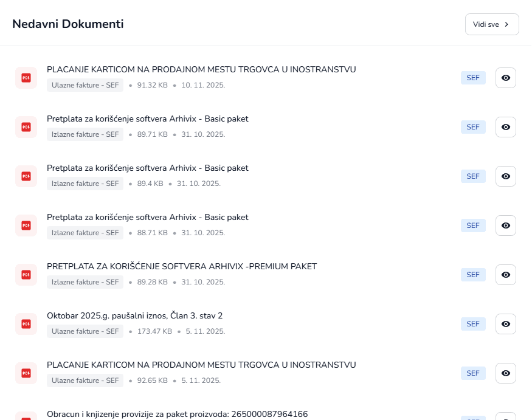Click the eye icon for the 89.4 KB document

[x=505, y=176]
